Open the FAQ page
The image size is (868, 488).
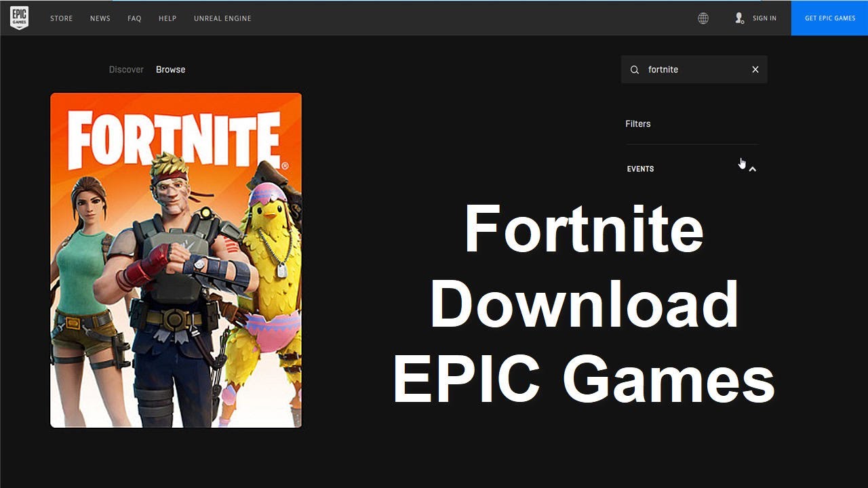point(134,18)
